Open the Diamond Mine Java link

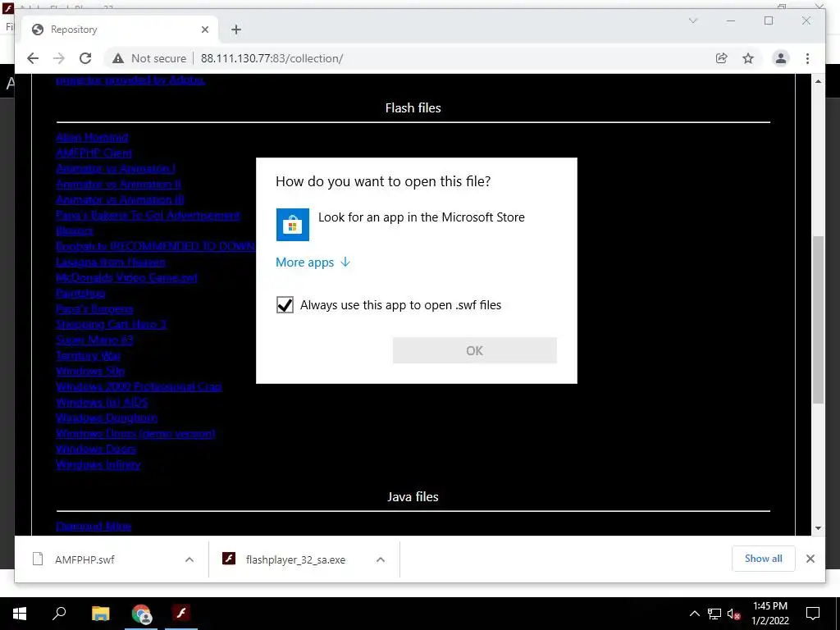94,526
